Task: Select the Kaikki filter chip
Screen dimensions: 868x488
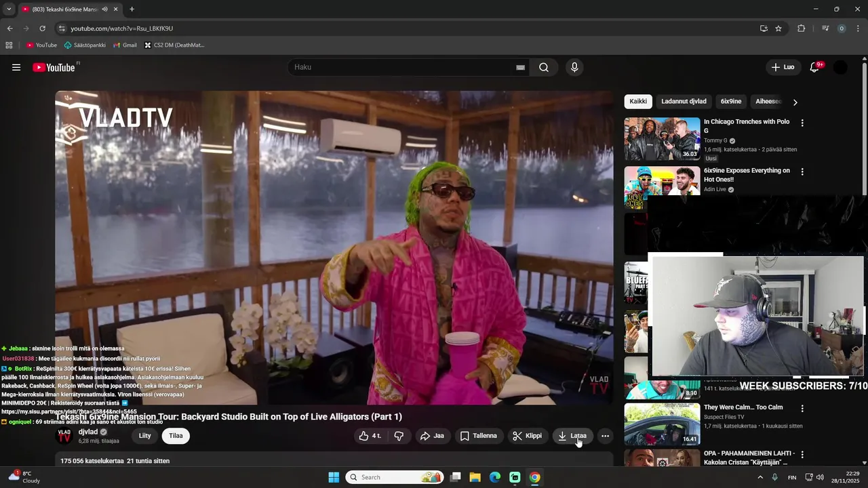Action: [x=638, y=102]
